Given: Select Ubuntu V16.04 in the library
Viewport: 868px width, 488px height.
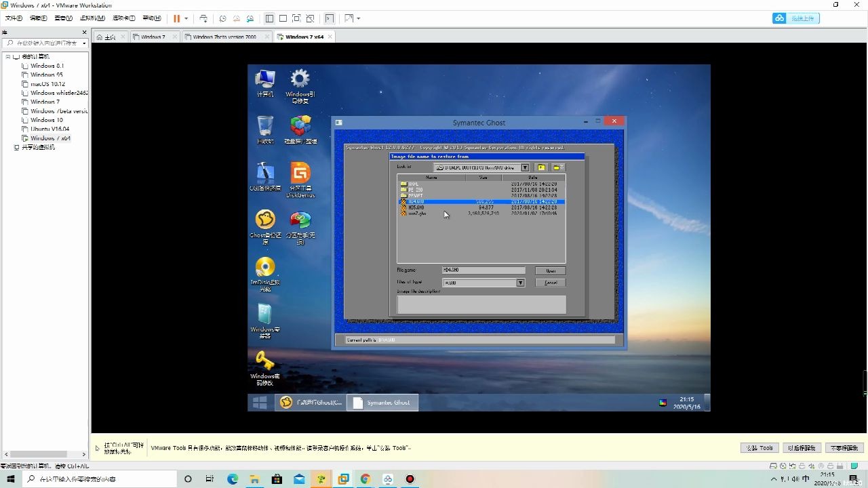Looking at the screenshot, I should pyautogui.click(x=50, y=129).
